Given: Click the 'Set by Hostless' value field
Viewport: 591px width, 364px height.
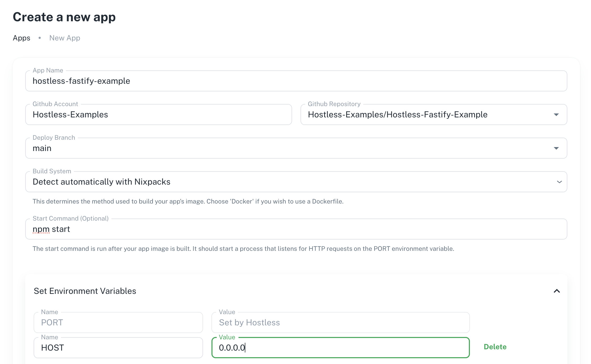Looking at the screenshot, I should 340,323.
